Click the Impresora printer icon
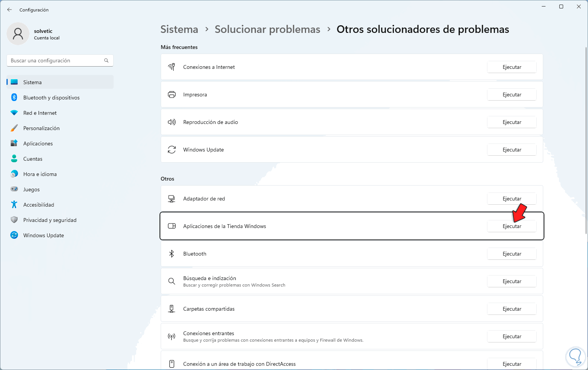 [x=172, y=95]
